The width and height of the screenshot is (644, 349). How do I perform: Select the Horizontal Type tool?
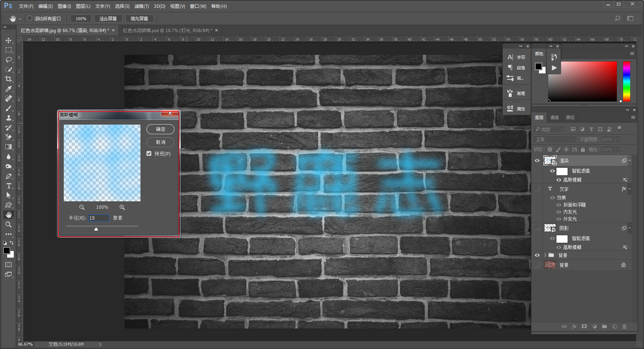pos(9,186)
